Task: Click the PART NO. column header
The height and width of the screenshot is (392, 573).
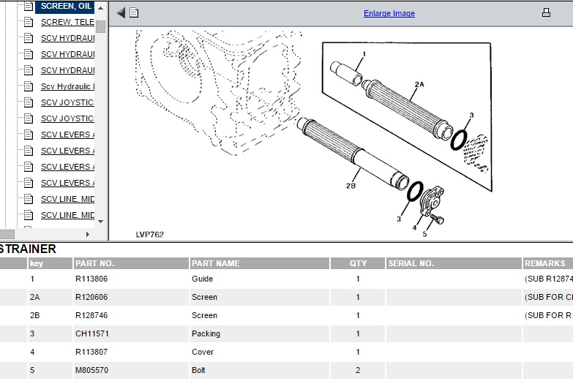Action: (x=94, y=263)
